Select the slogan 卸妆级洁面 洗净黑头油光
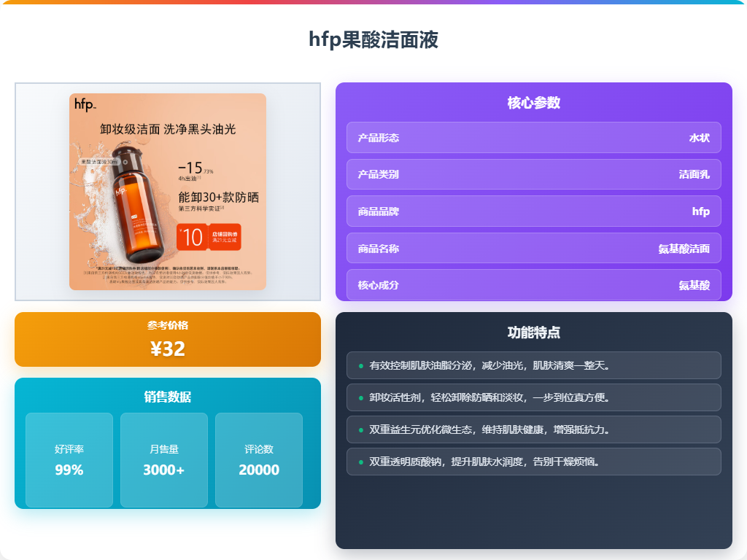Screen dimensions: 747x560 pos(168,129)
